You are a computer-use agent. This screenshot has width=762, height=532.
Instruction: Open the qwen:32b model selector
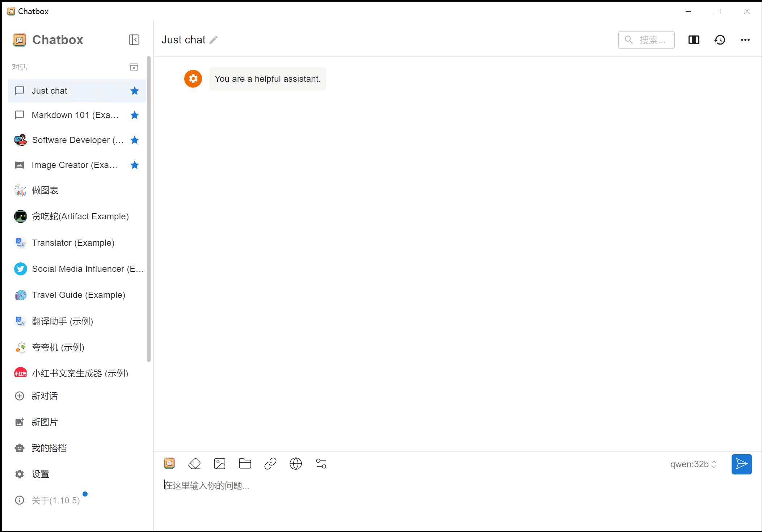coord(692,464)
